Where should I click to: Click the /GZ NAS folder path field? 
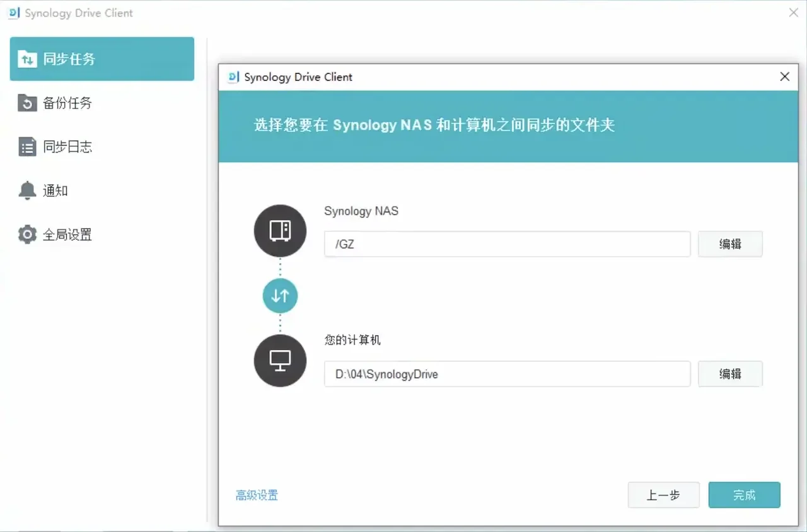tap(508, 244)
